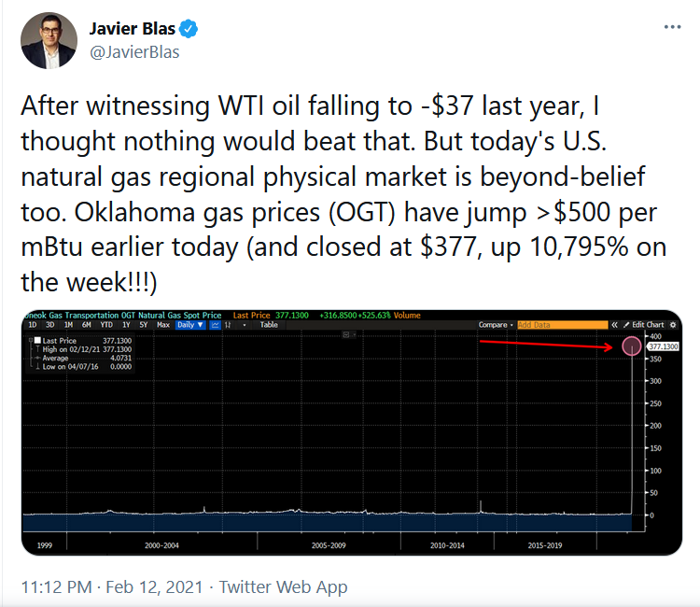Image resolution: width=700 pixels, height=607 pixels.
Task: Open Javier Blas's profile picture
Action: (x=49, y=40)
